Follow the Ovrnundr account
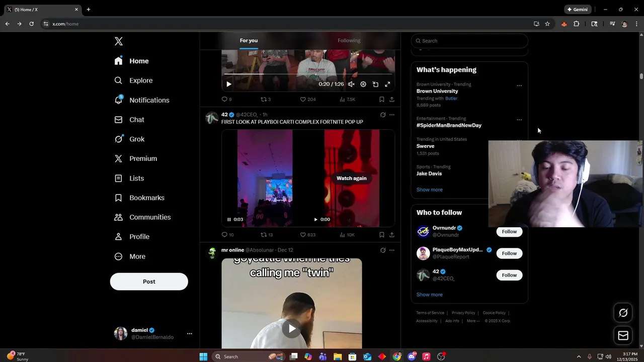The height and width of the screenshot is (362, 644). click(x=509, y=232)
